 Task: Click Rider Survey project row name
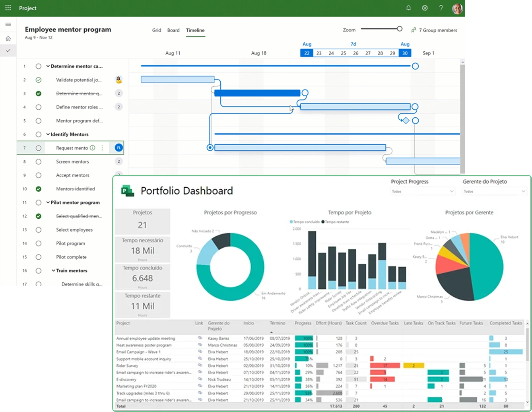(x=127, y=365)
